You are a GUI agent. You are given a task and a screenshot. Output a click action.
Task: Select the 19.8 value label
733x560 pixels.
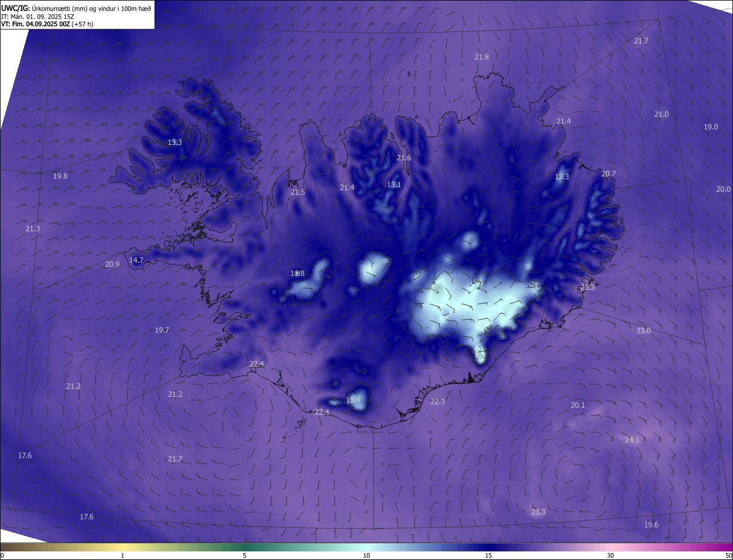tap(60, 176)
